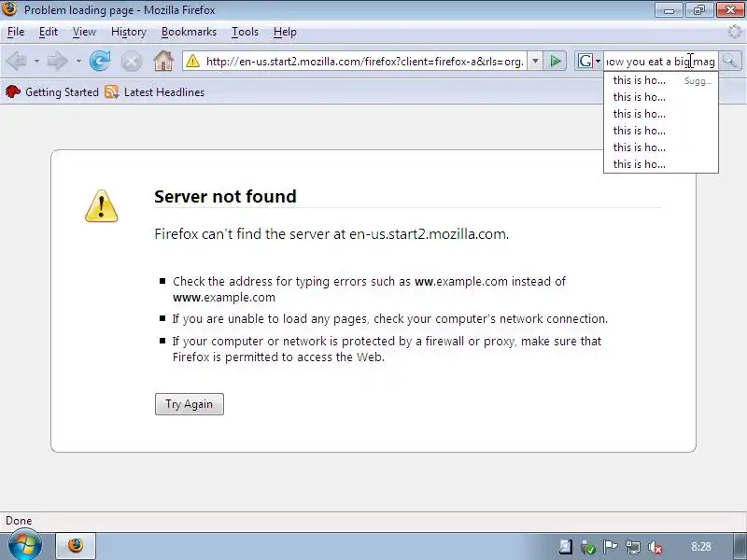Open the History menu
The width and height of the screenshot is (747, 560).
click(x=129, y=32)
